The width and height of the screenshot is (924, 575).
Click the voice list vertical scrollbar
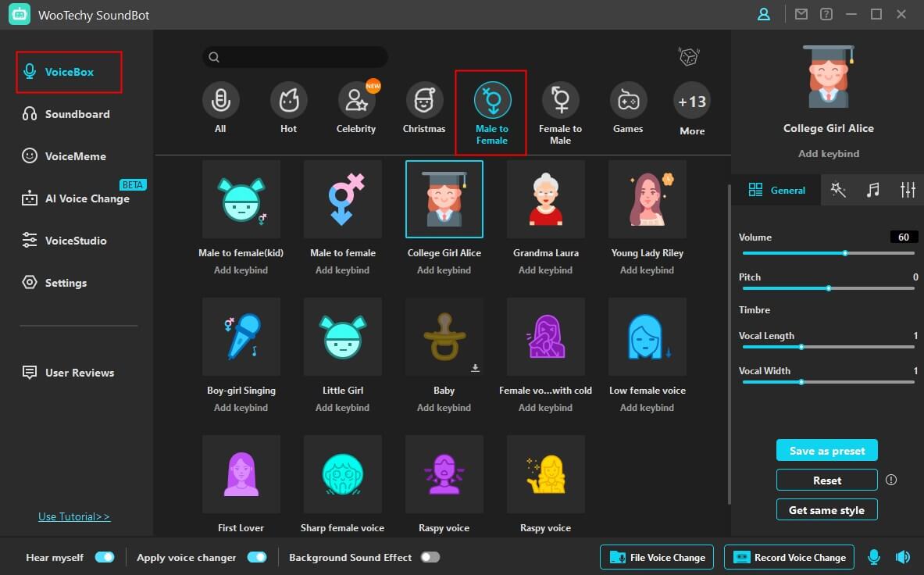pyautogui.click(x=729, y=345)
